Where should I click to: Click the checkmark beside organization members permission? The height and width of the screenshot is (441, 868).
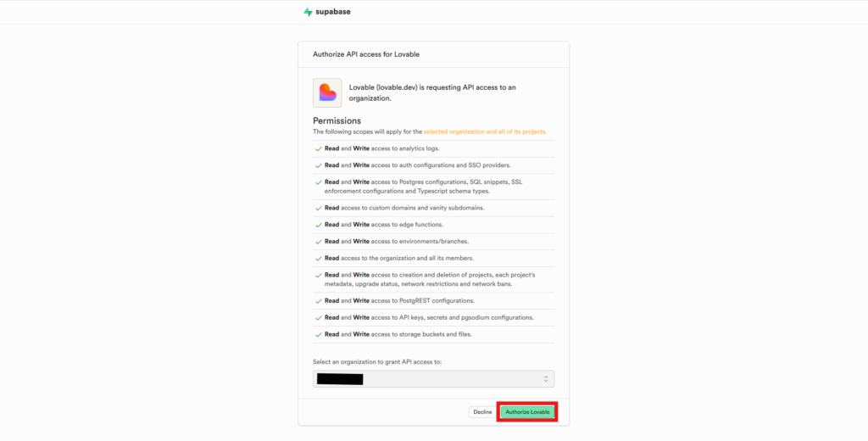point(319,258)
